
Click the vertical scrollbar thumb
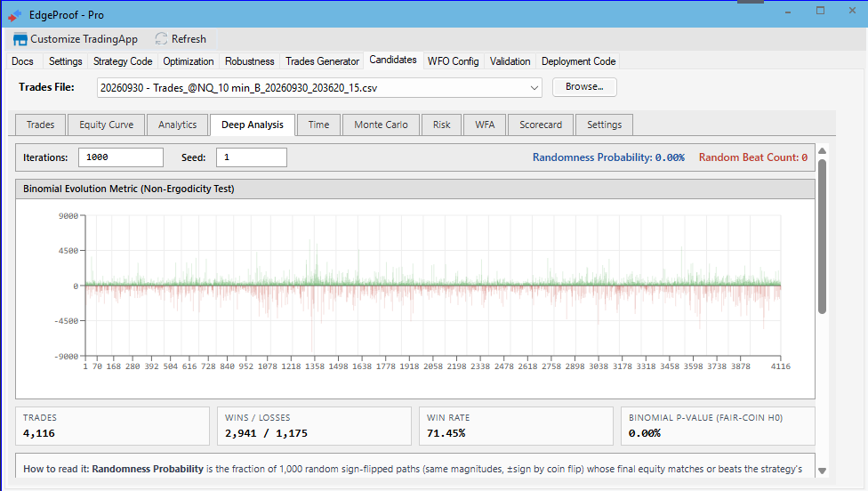[x=822, y=237]
